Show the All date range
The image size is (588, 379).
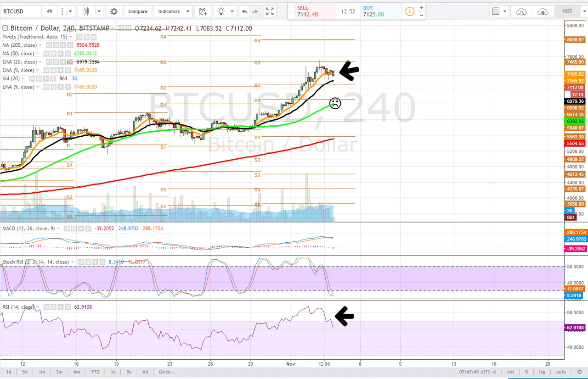(145, 372)
